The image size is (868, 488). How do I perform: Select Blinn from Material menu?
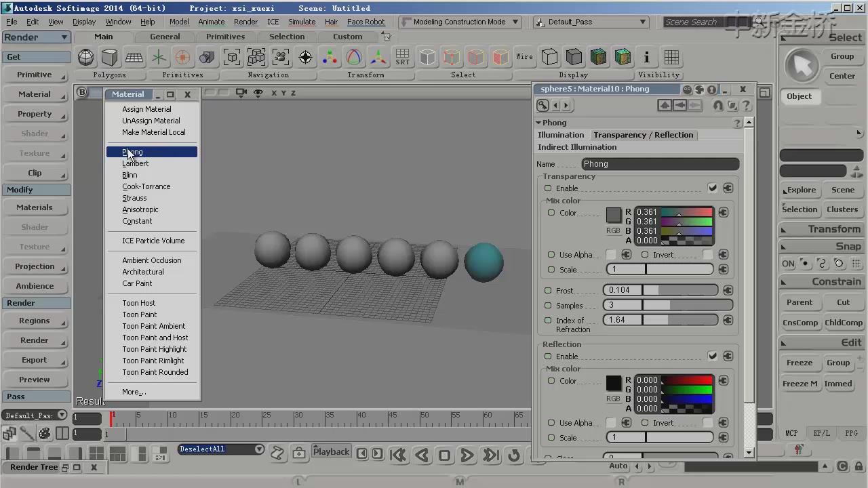pos(130,175)
